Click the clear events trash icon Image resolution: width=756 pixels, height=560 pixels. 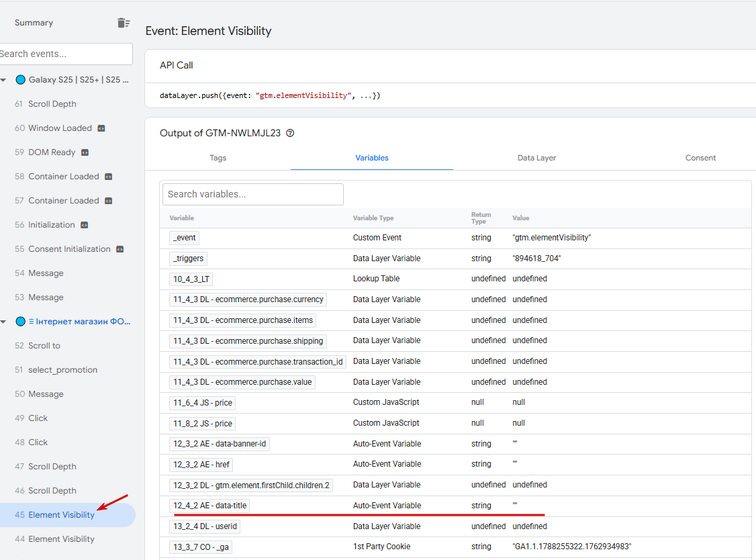pos(124,23)
